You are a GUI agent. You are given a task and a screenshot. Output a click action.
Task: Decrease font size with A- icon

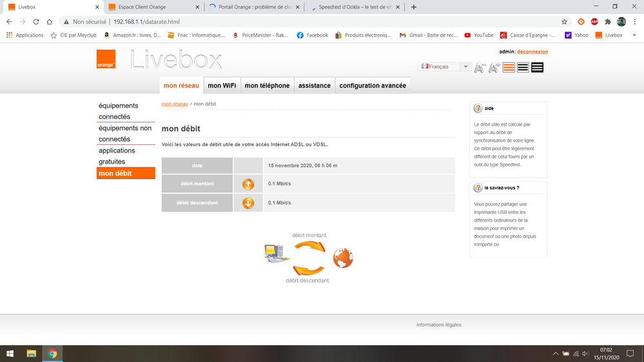pyautogui.click(x=480, y=67)
